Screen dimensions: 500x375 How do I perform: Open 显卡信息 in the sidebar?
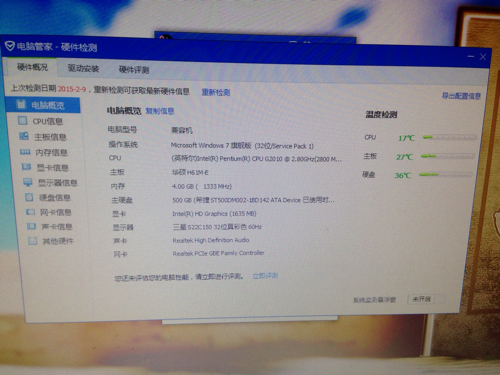(53, 168)
